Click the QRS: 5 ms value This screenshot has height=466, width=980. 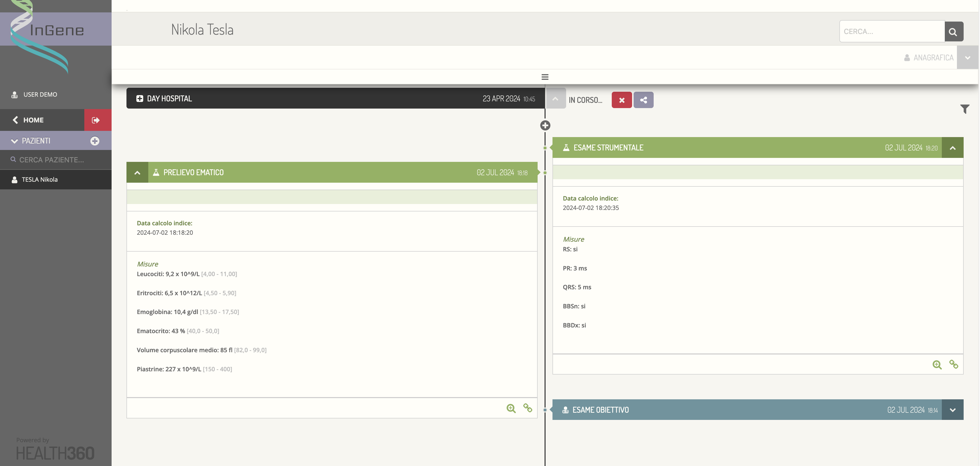click(x=577, y=287)
